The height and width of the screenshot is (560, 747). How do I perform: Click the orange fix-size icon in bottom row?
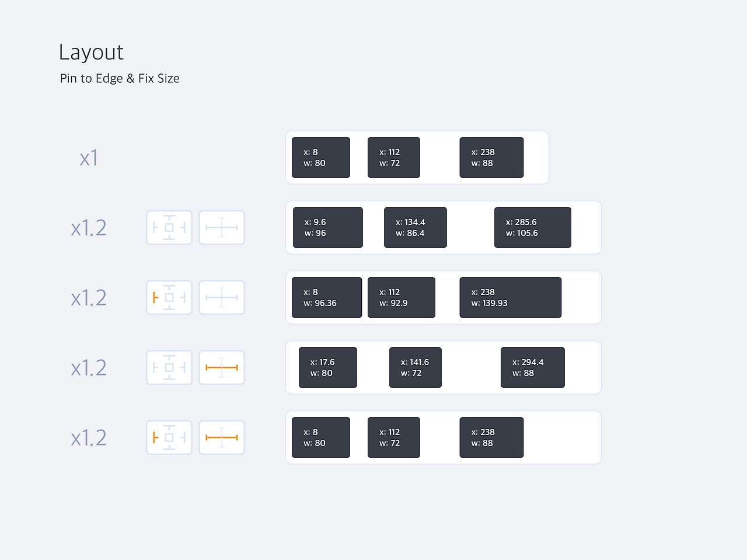pyautogui.click(x=222, y=437)
